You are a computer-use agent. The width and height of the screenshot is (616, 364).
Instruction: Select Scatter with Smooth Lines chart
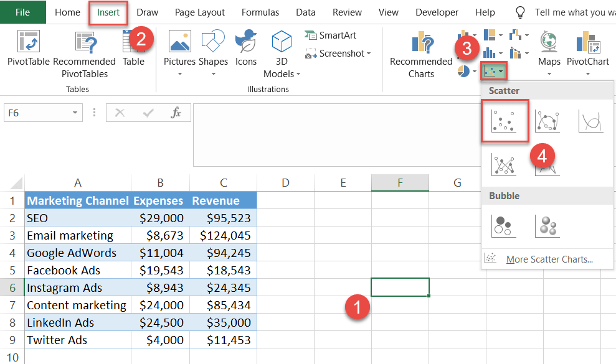click(x=546, y=121)
